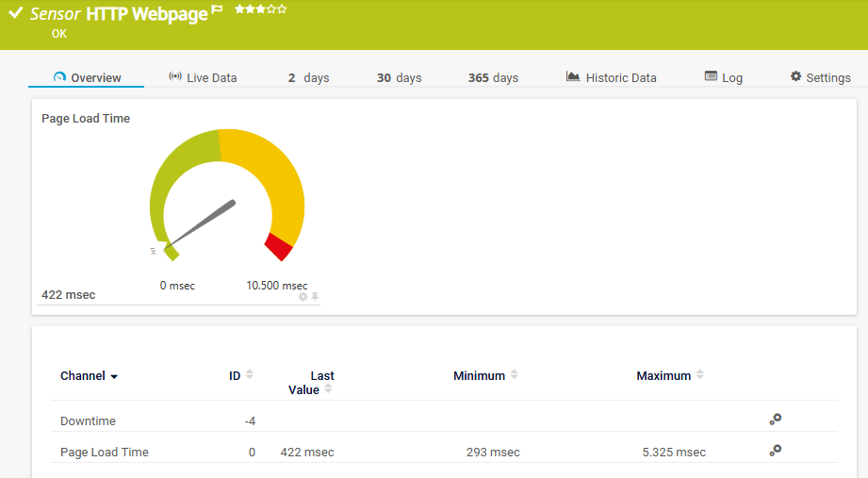Set priority with the first star

pyautogui.click(x=239, y=8)
